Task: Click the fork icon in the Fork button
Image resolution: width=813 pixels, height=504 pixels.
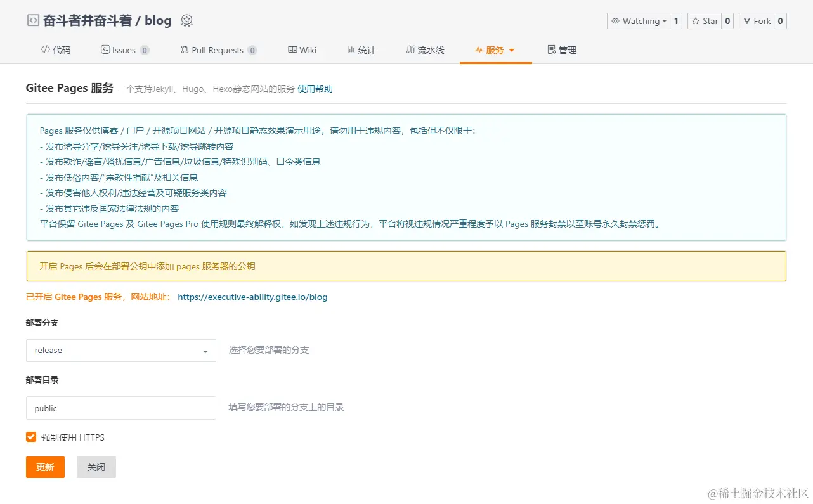Action: 747,21
